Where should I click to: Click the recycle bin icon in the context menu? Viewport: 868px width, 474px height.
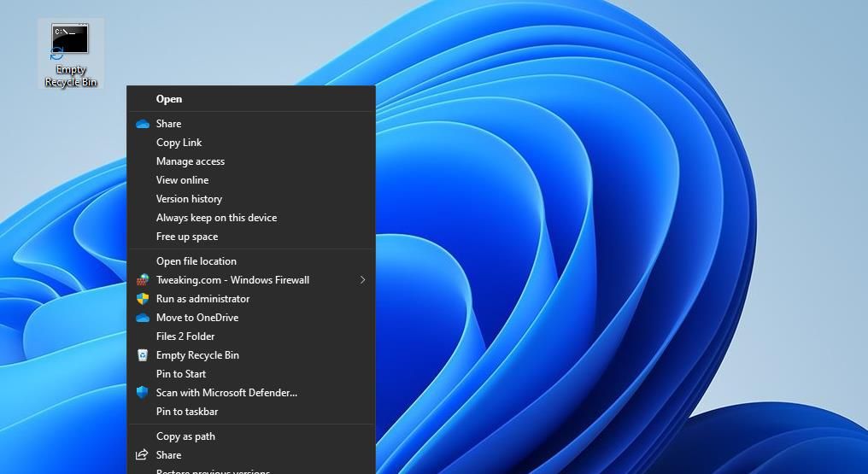[x=143, y=355]
